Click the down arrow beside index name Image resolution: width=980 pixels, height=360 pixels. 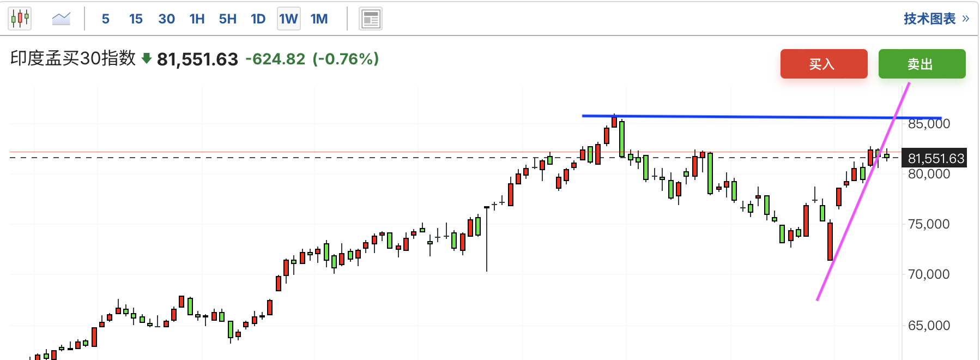pyautogui.click(x=146, y=58)
